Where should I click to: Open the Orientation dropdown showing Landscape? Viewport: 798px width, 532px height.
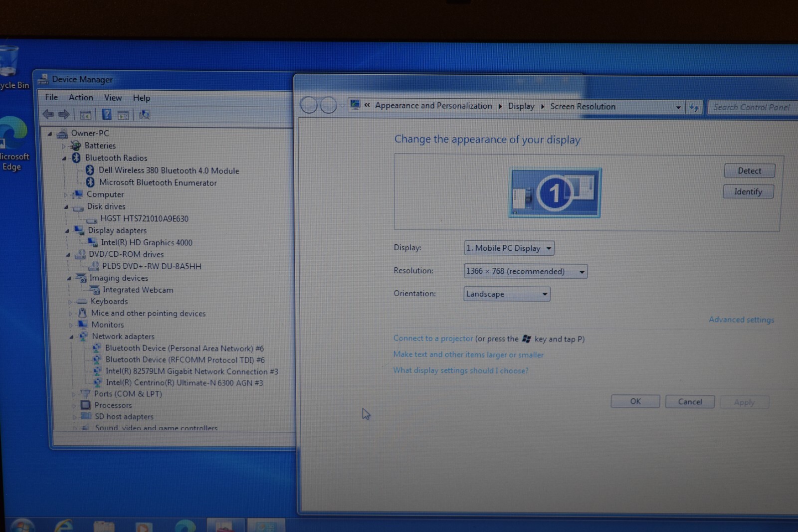507,294
